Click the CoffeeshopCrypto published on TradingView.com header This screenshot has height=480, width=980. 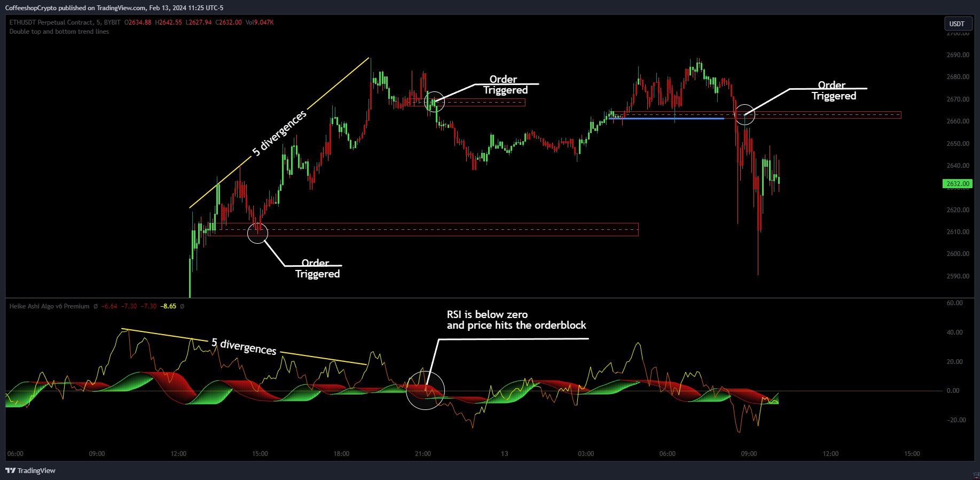pyautogui.click(x=114, y=8)
